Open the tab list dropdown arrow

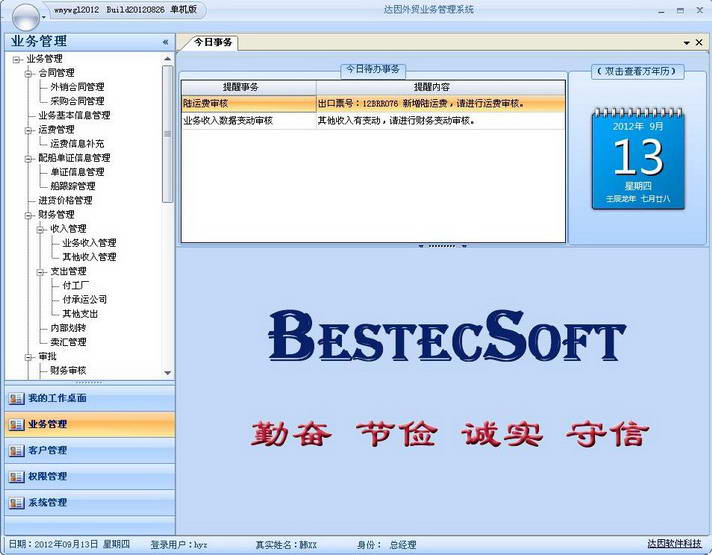687,43
